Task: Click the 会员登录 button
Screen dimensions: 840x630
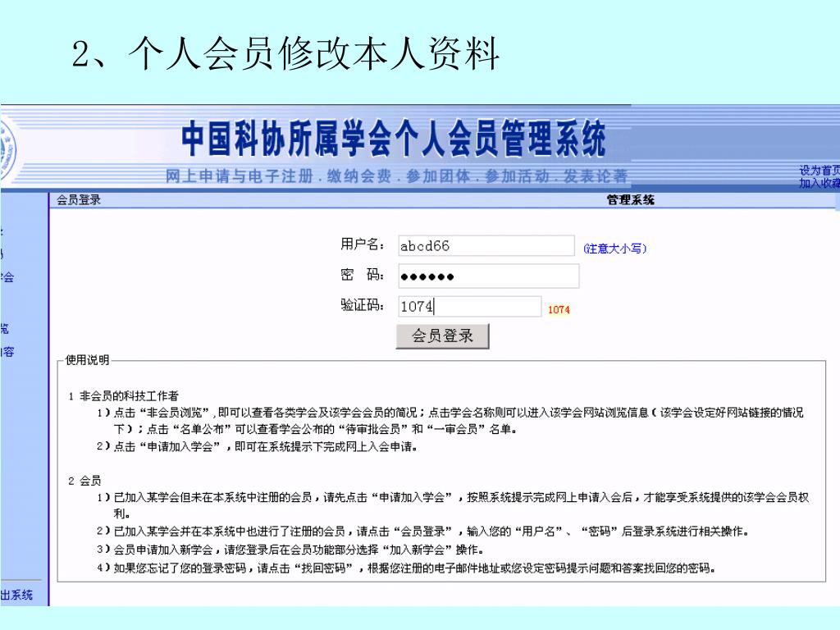Action: pyautogui.click(x=442, y=336)
